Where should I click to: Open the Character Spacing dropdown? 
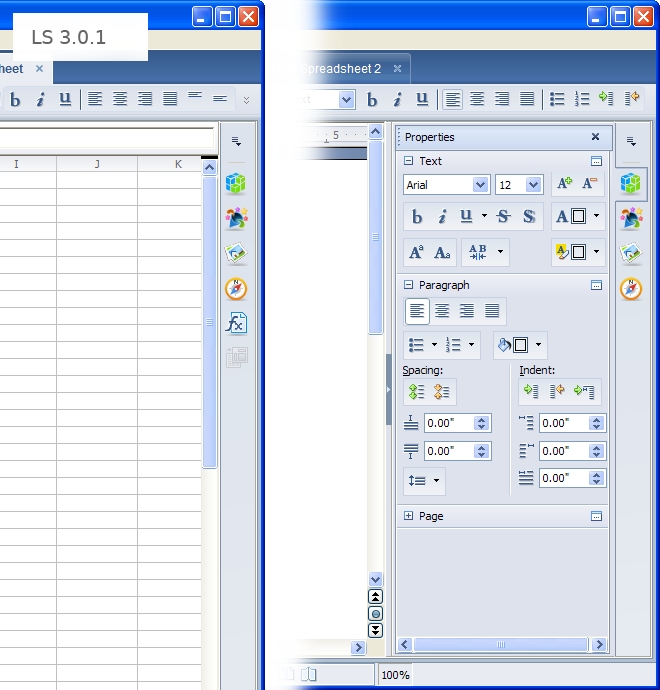500,251
